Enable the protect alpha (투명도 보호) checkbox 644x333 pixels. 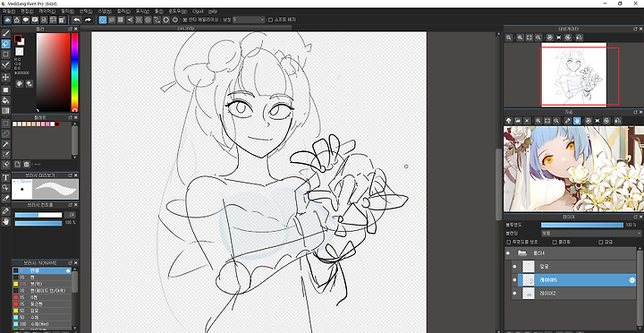click(509, 243)
